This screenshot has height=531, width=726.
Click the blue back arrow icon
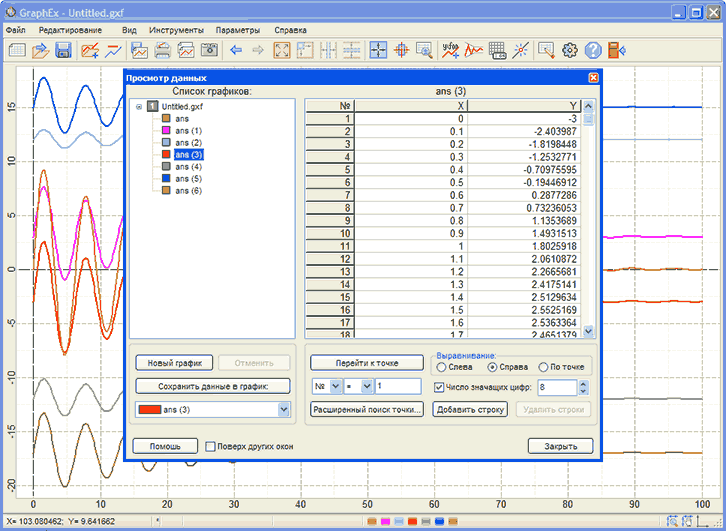[x=236, y=50]
